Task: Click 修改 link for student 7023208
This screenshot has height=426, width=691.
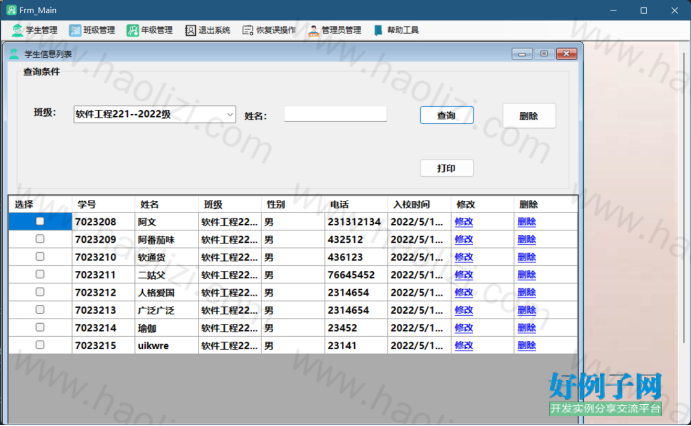Action: [464, 222]
